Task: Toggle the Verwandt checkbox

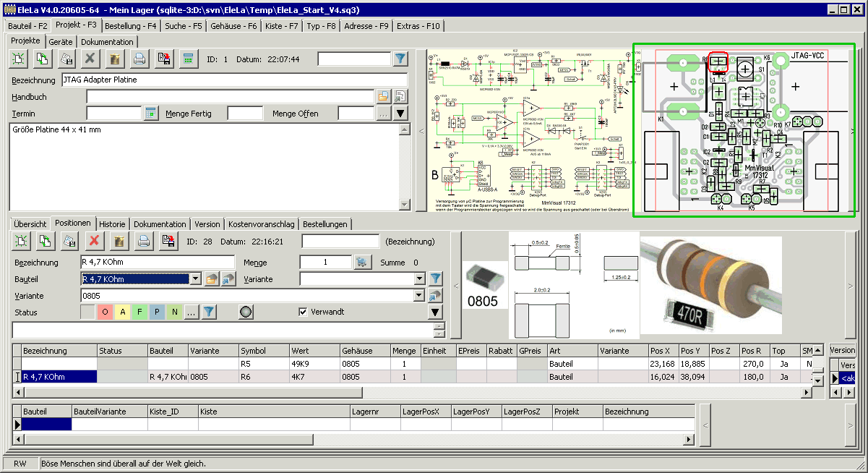Action: pyautogui.click(x=304, y=312)
